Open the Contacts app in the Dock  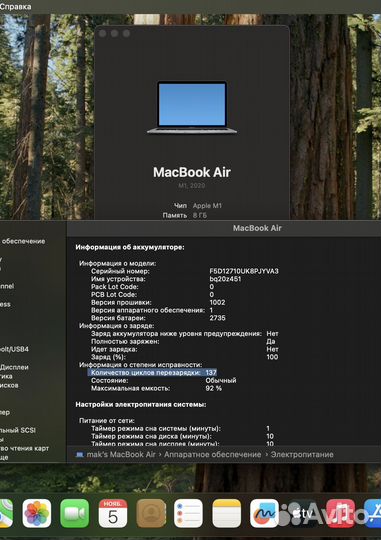[151, 513]
